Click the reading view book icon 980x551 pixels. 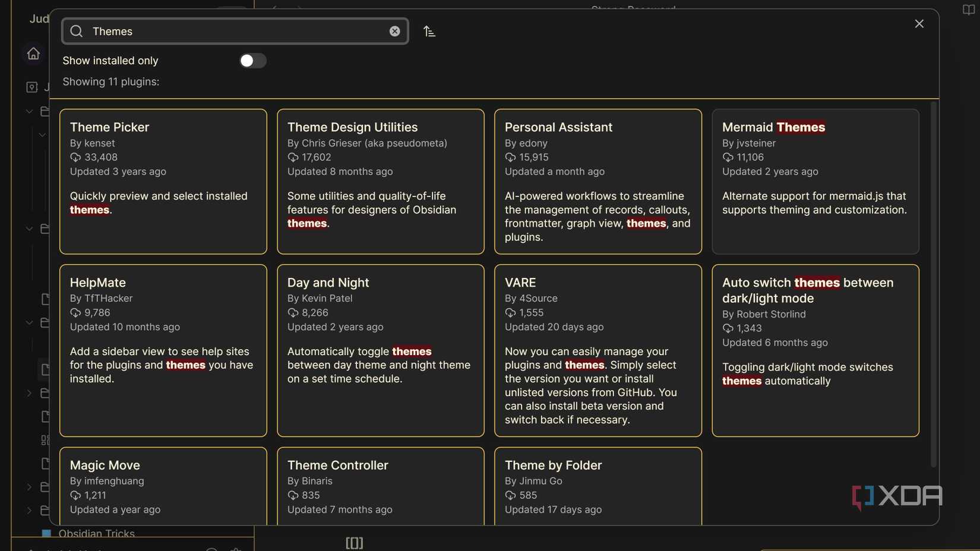(x=969, y=9)
